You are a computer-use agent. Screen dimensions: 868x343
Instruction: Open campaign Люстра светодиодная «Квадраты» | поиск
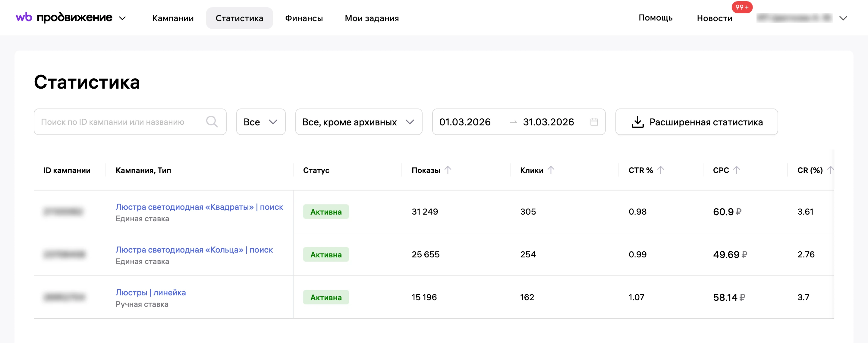click(x=199, y=207)
